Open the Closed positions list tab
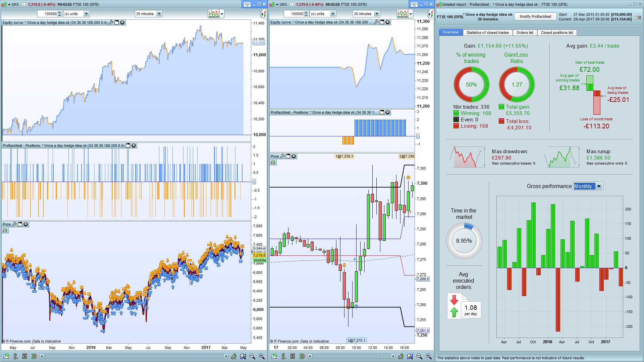 tap(556, 33)
